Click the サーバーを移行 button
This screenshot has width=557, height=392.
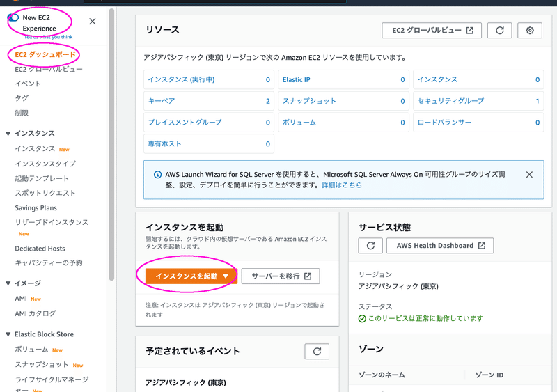pos(281,276)
